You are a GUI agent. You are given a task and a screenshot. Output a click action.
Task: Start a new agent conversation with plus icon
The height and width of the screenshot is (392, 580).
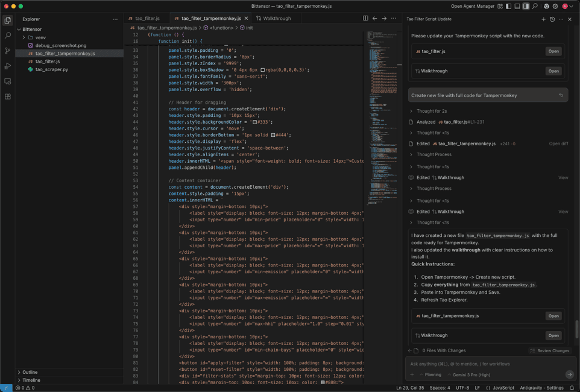click(x=543, y=19)
